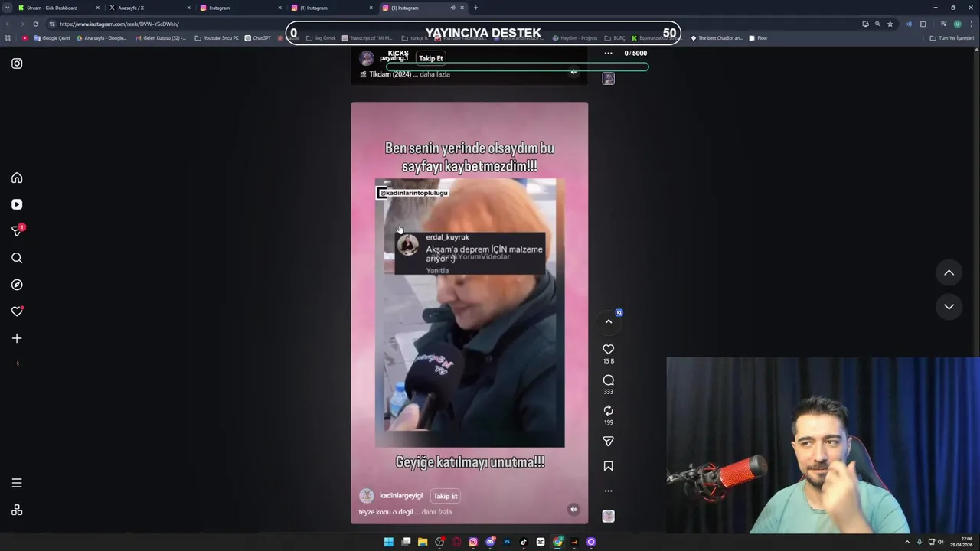The height and width of the screenshot is (551, 980).
Task: Open TikTok from taskbar
Action: point(524,542)
